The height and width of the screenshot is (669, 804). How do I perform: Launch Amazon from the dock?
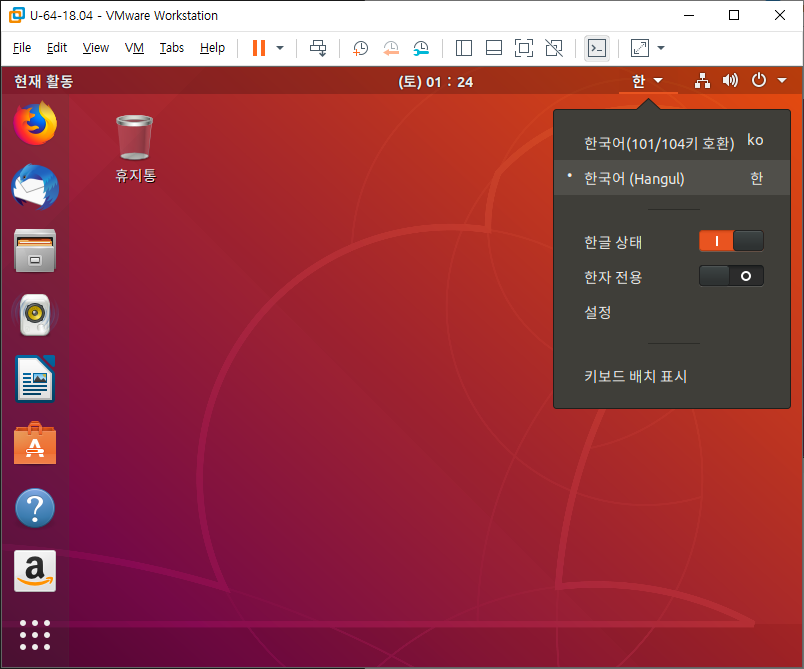coord(35,571)
